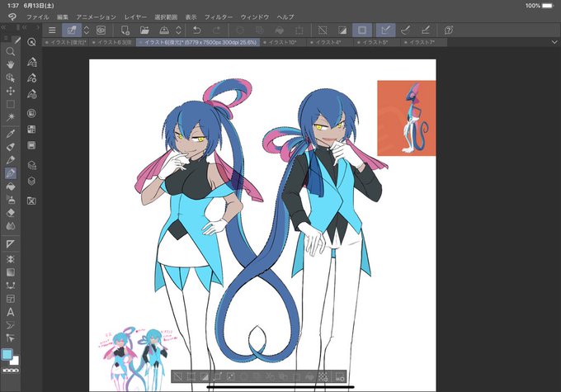
Task: Open the アニメーション menu
Action: coord(96,17)
